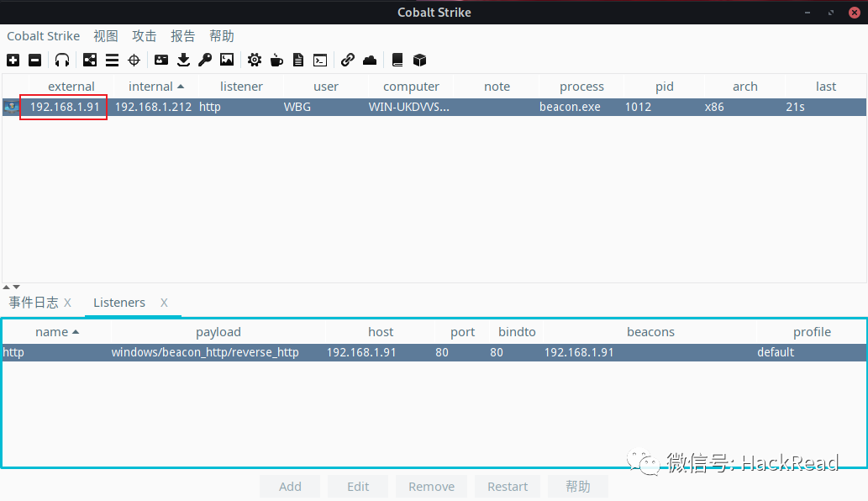Select session internal IP 192.168.1.212

point(153,107)
